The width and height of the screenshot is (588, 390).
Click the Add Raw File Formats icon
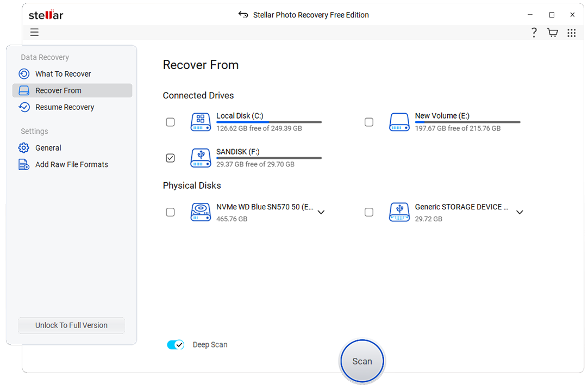point(23,164)
